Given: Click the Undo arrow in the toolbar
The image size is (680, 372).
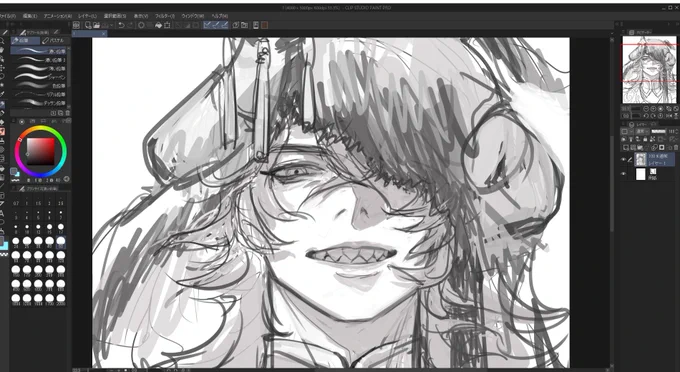Looking at the screenshot, I should [x=121, y=25].
